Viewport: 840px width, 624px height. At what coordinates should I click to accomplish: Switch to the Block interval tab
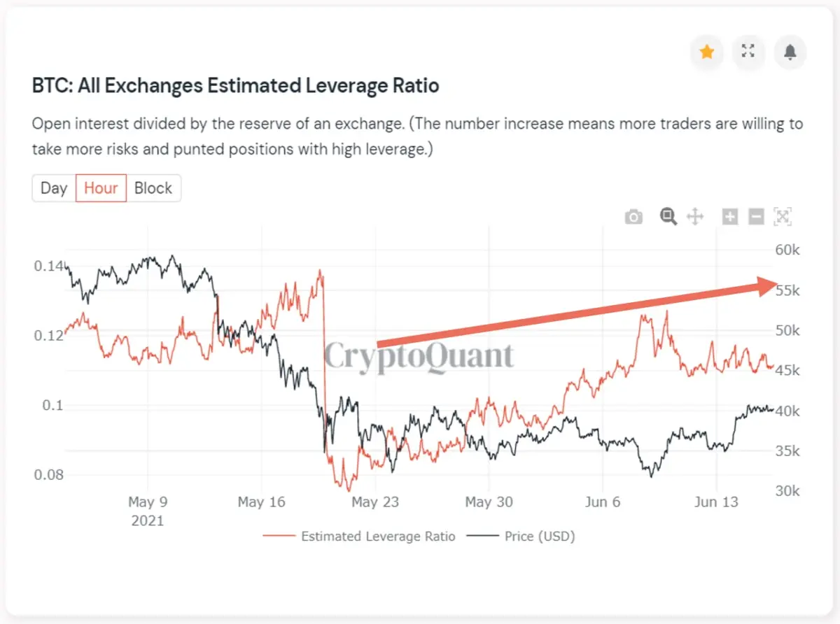coord(153,188)
